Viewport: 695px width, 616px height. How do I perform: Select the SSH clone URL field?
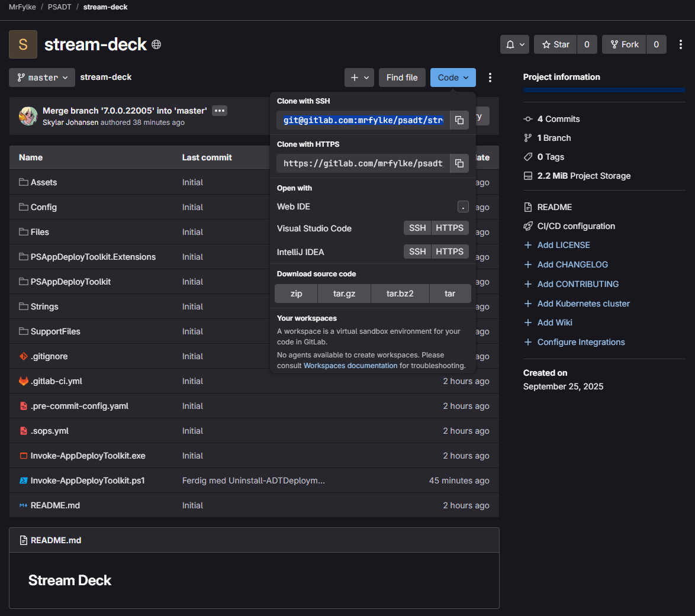tap(363, 120)
